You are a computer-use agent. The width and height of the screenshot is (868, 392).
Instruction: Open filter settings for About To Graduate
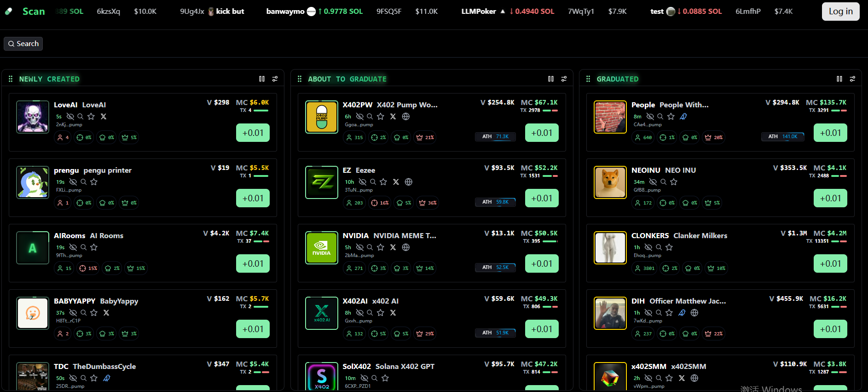(564, 79)
